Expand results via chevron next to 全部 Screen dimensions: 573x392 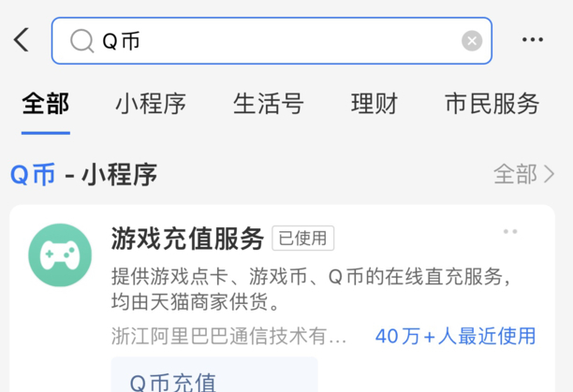[550, 174]
